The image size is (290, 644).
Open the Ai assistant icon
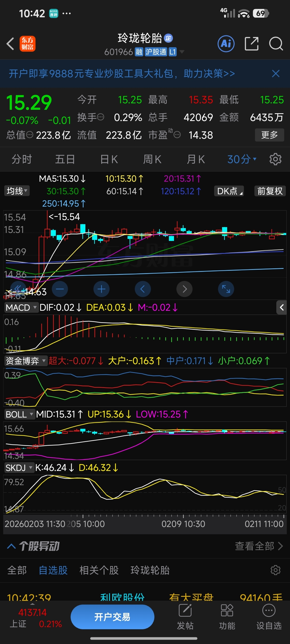(x=226, y=43)
